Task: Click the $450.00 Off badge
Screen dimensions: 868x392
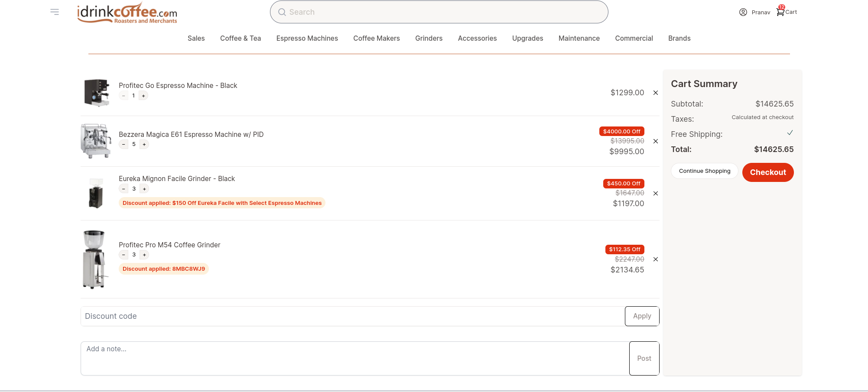Action: click(x=624, y=184)
